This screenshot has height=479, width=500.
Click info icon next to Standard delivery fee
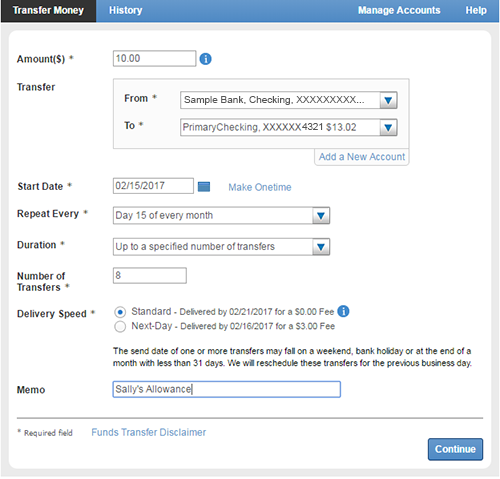pyautogui.click(x=343, y=311)
